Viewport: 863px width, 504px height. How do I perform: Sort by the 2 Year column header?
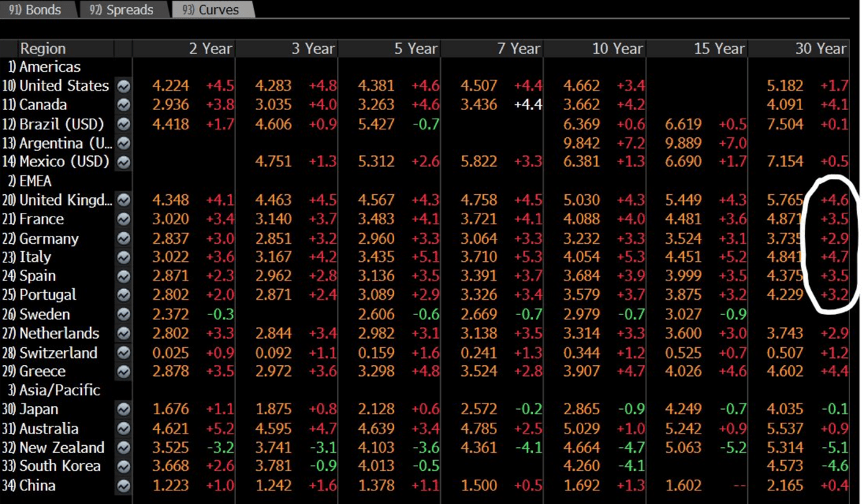tap(211, 49)
